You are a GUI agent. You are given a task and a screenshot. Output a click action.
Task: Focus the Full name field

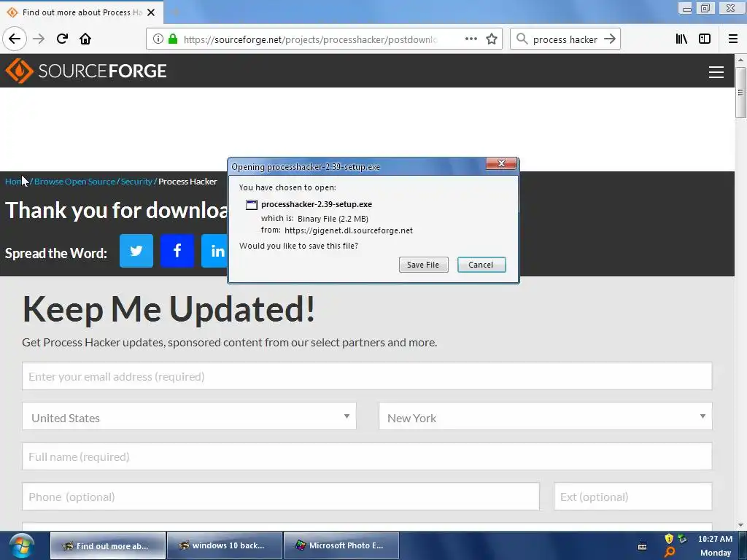tap(367, 456)
